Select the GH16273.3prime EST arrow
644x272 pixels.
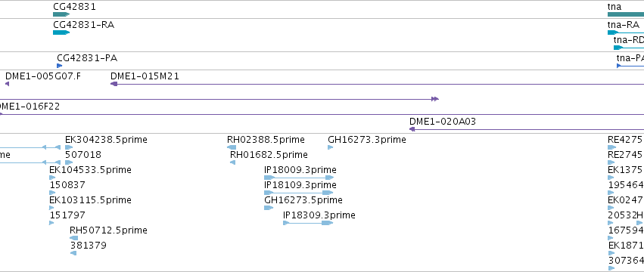pyautogui.click(x=330, y=147)
